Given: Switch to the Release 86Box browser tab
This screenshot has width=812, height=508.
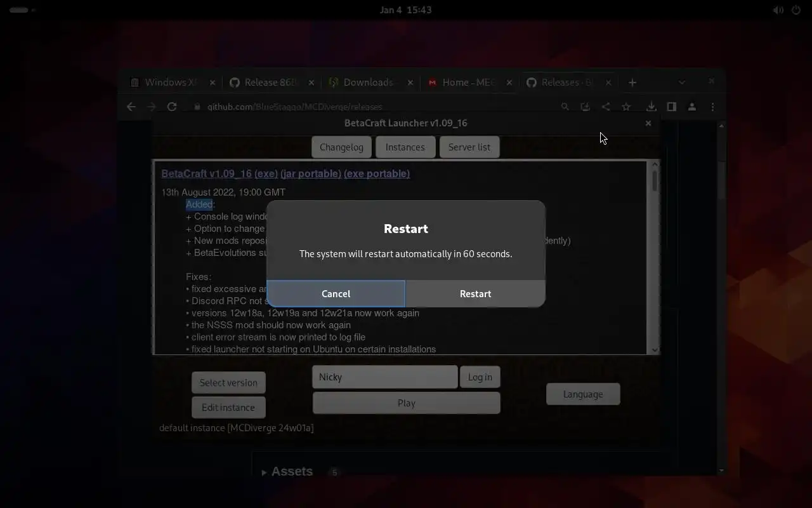Looking at the screenshot, I should click(x=270, y=82).
